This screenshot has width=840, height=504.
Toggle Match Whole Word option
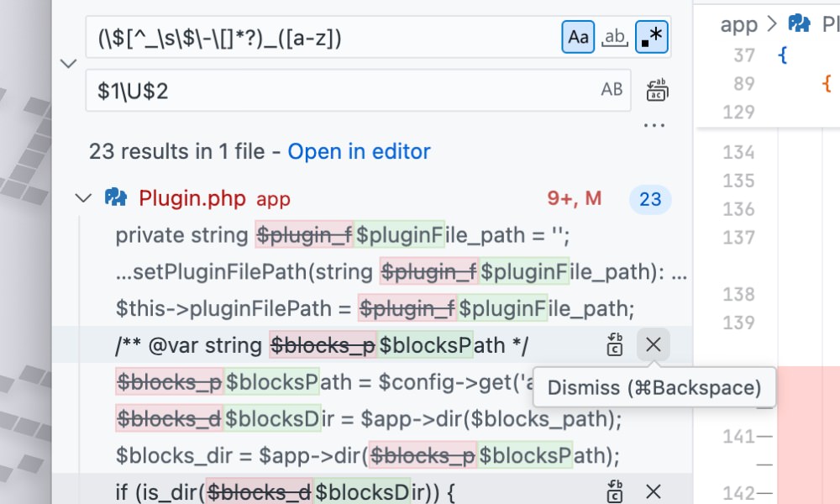(615, 37)
